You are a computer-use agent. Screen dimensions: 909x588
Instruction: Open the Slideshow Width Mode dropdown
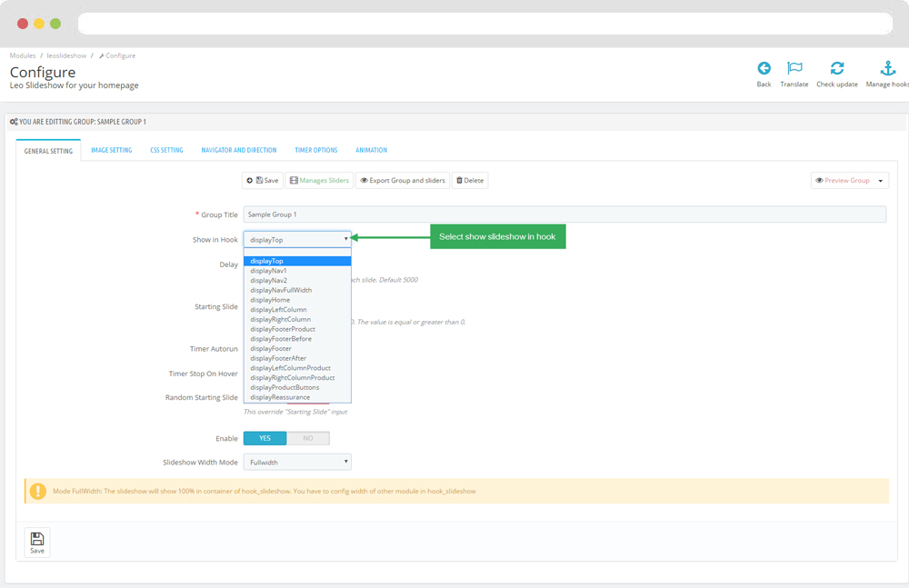[297, 463]
